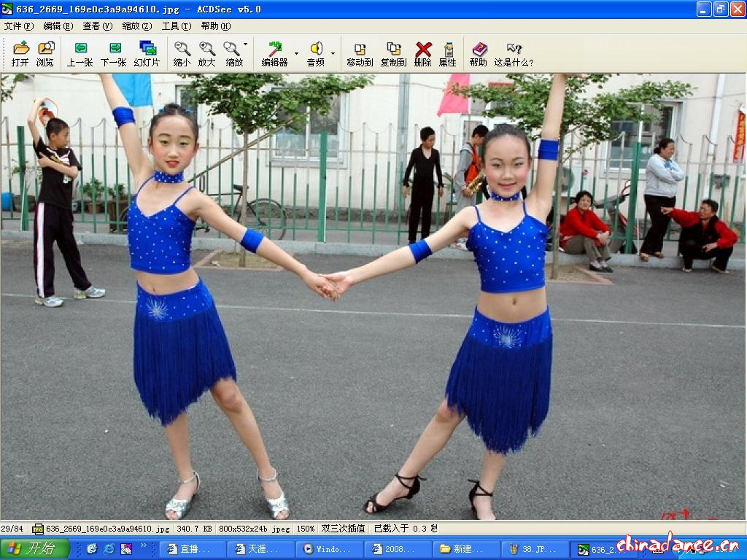Screen dimensions: 747x560
Task: Go to previous image (上一张)
Action: (x=80, y=53)
